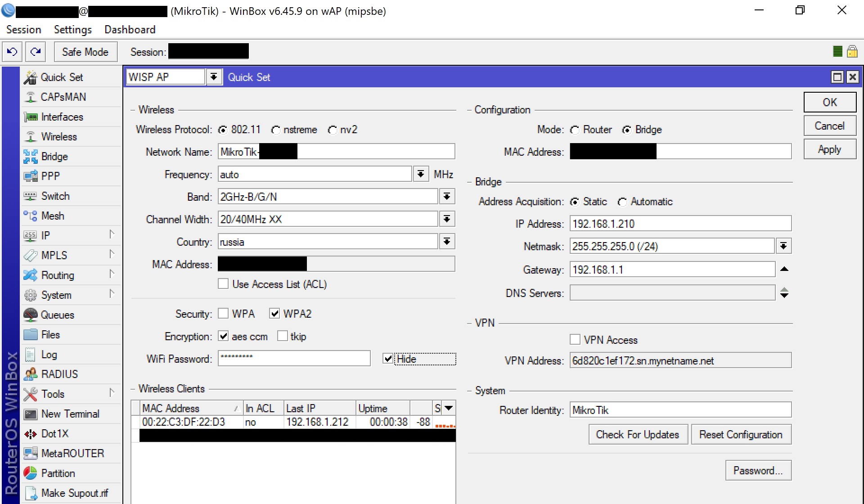Click Reset Configuration button
Screen dimensions: 864x504
741,434
